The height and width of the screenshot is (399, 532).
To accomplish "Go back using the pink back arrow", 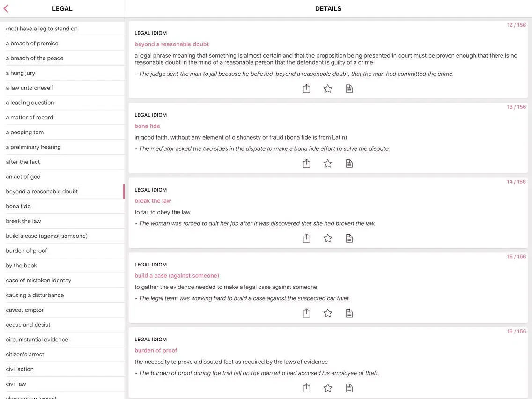I will tap(6, 8).
